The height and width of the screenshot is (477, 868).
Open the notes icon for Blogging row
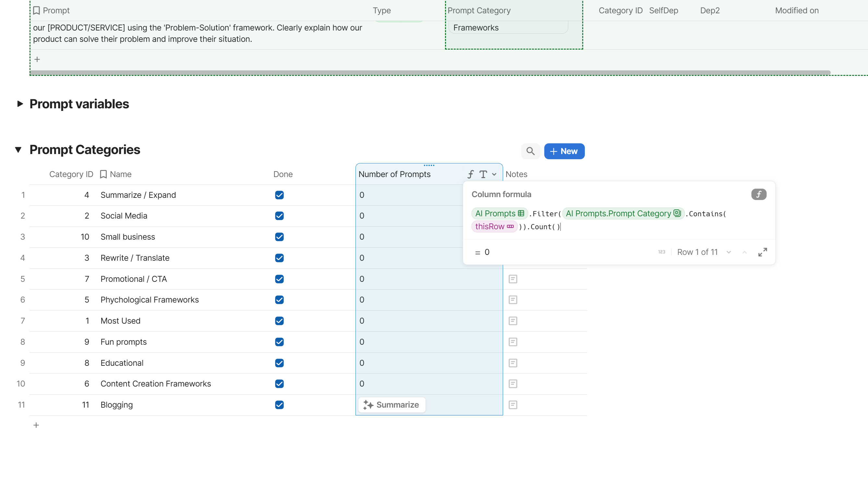[513, 405]
